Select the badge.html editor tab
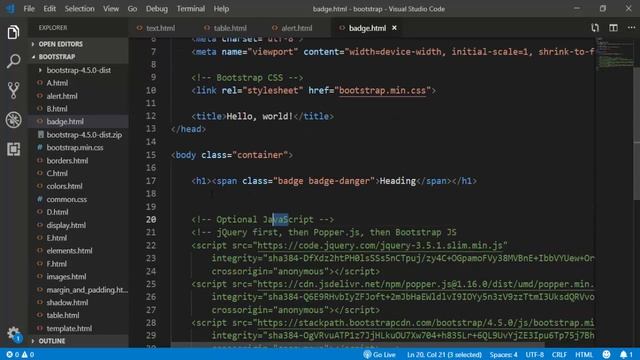The image size is (640, 360). point(367,28)
